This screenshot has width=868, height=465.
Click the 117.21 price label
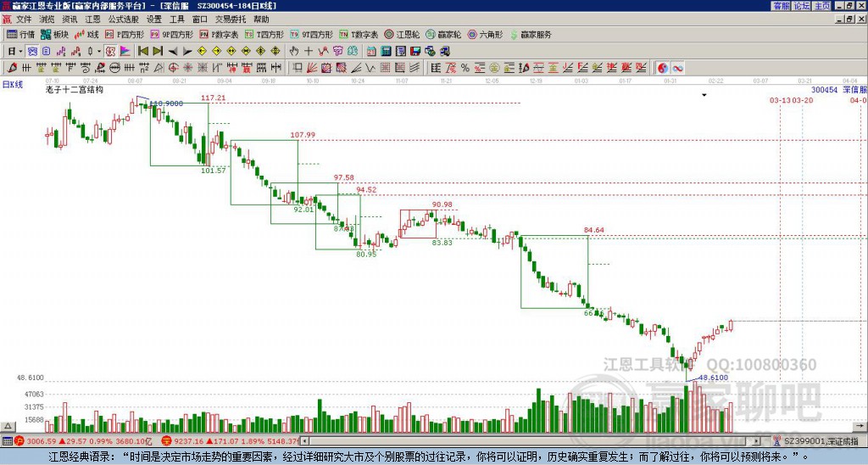tap(213, 98)
